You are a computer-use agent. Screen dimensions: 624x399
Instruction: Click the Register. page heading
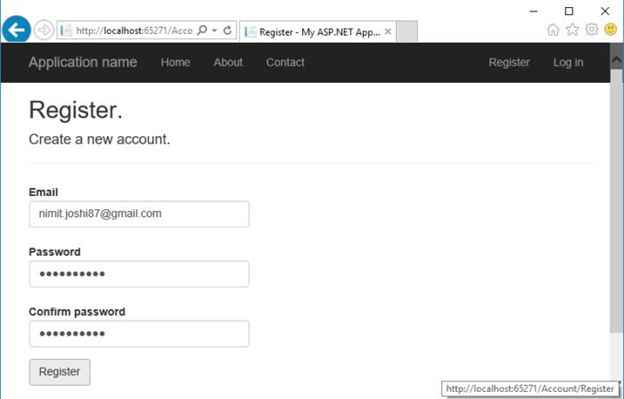pyautogui.click(x=76, y=110)
